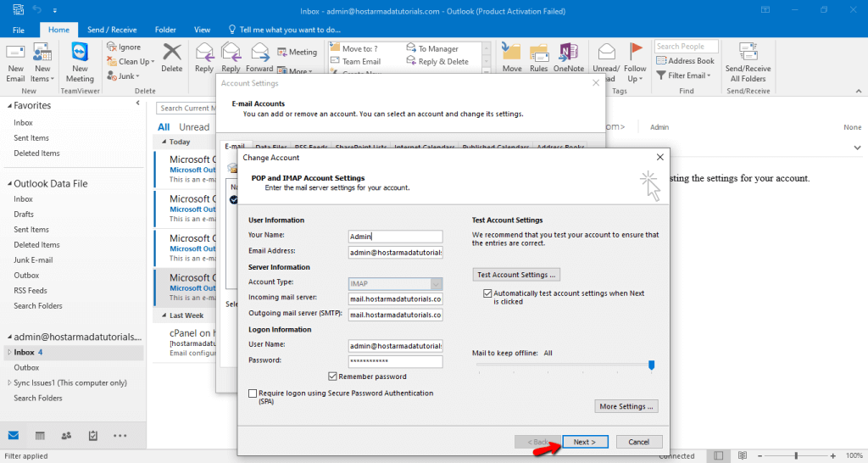The image size is (868, 463).
Task: Select the RSS Feeds folder
Action: (x=31, y=290)
